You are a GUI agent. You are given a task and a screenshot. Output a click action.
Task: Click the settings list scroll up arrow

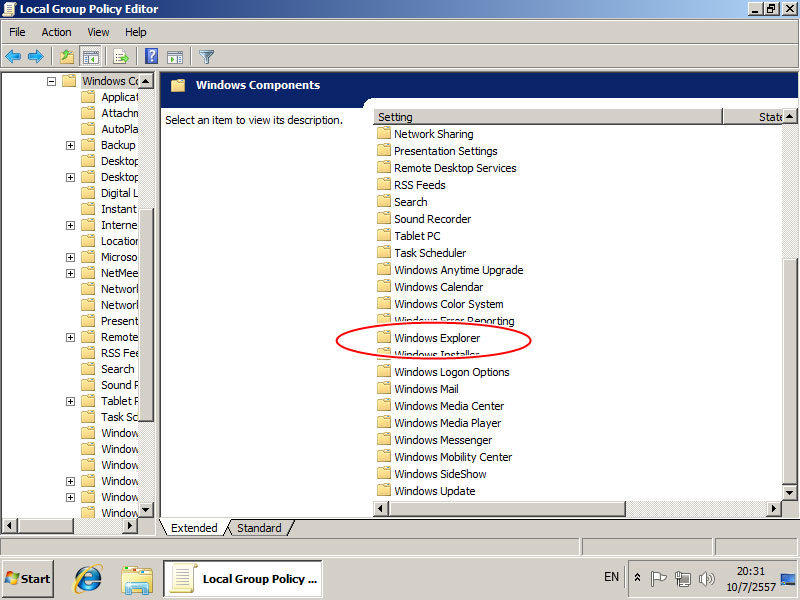coord(789,116)
